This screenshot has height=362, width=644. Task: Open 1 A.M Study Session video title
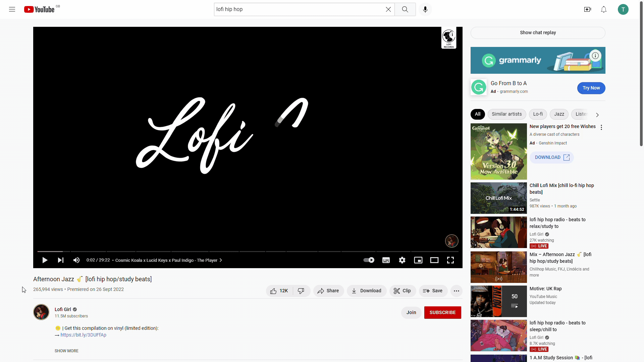coord(561,358)
